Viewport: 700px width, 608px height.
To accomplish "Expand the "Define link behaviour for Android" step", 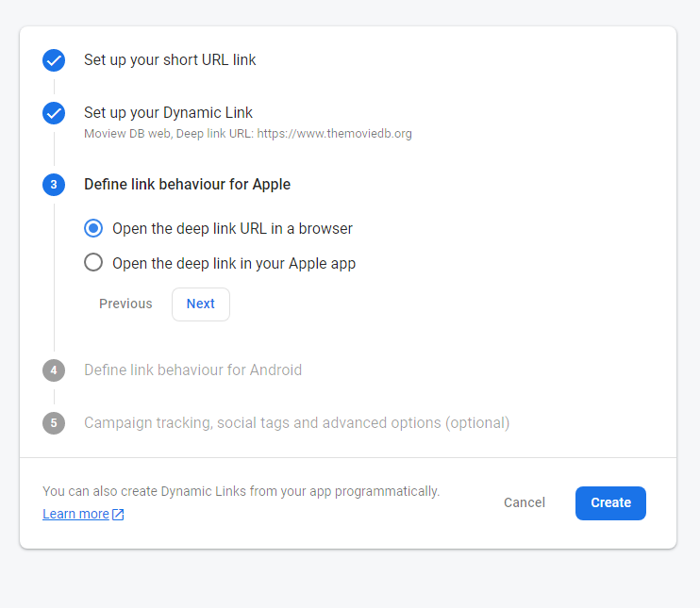I will coord(192,370).
